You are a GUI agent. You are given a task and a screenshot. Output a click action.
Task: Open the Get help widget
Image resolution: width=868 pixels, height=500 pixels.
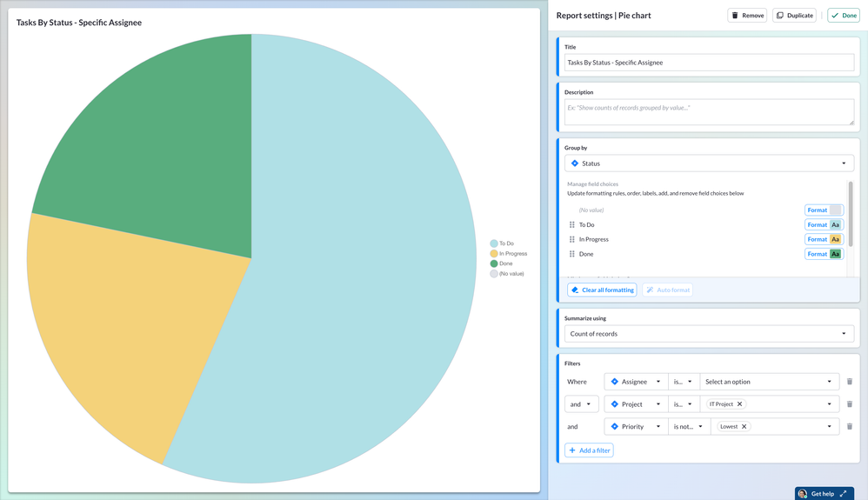pyautogui.click(x=825, y=493)
